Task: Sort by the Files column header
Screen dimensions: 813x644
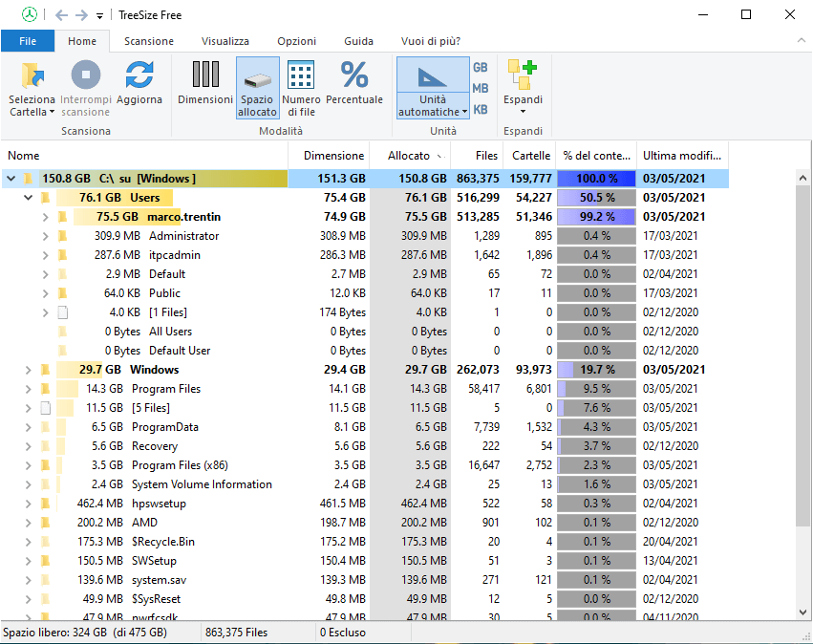Action: click(477, 156)
